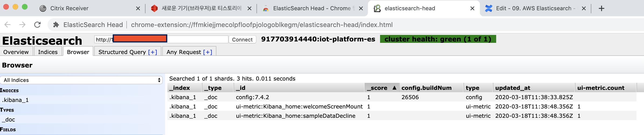Close the elasticsearch-head tab
This screenshot has height=135, width=644.
472,8
